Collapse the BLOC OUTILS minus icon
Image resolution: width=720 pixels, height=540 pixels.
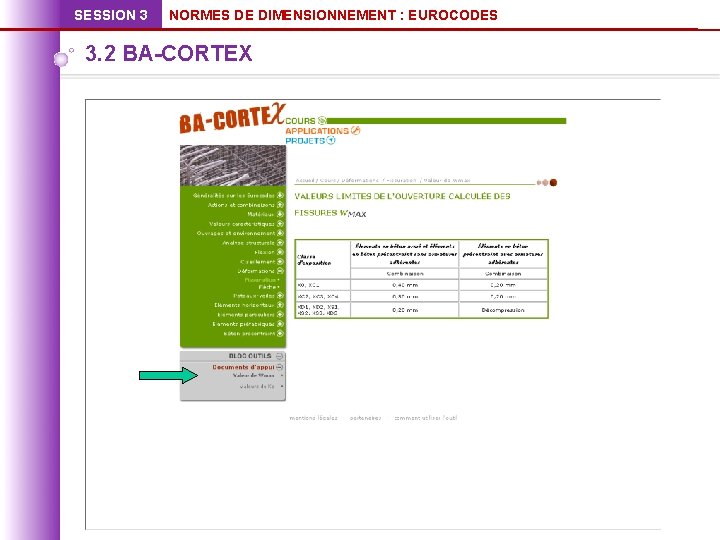(x=280, y=356)
